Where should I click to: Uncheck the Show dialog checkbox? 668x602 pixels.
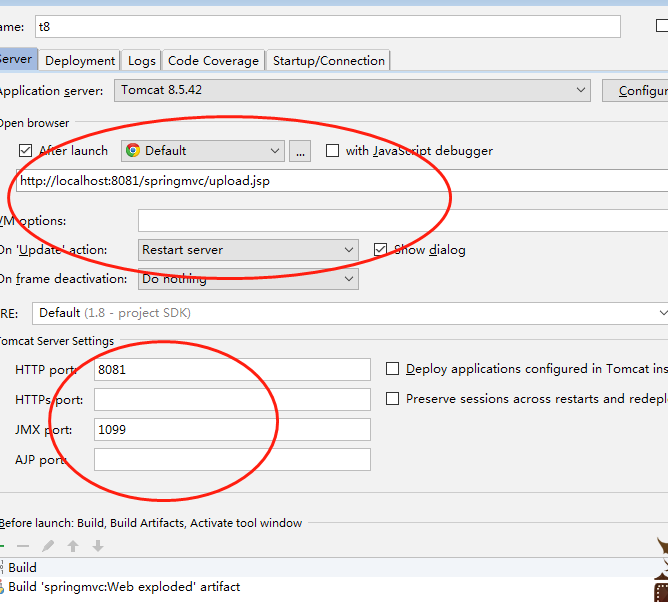click(x=380, y=250)
